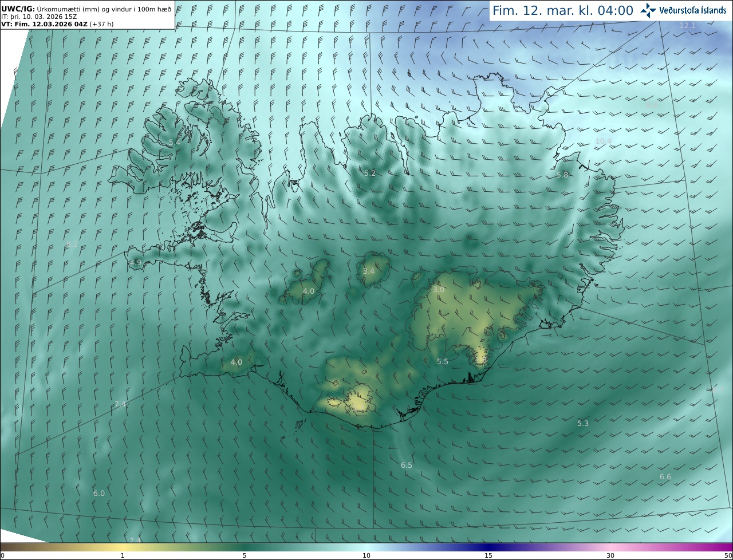
Task: Click the colorbar tick label 10
Action: 366,556
